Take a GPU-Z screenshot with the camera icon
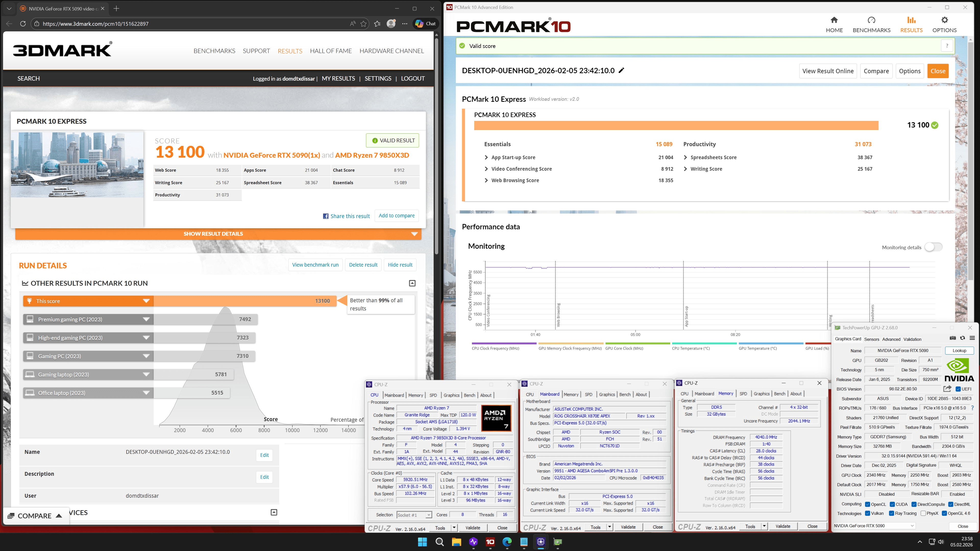Image resolution: width=980 pixels, height=551 pixels. pyautogui.click(x=953, y=338)
